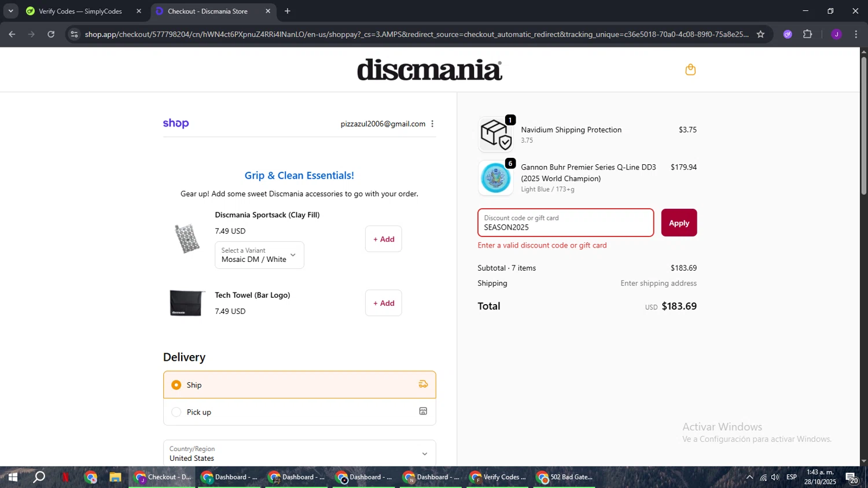Open network icon in system tray
The height and width of the screenshot is (488, 868).
click(763, 477)
